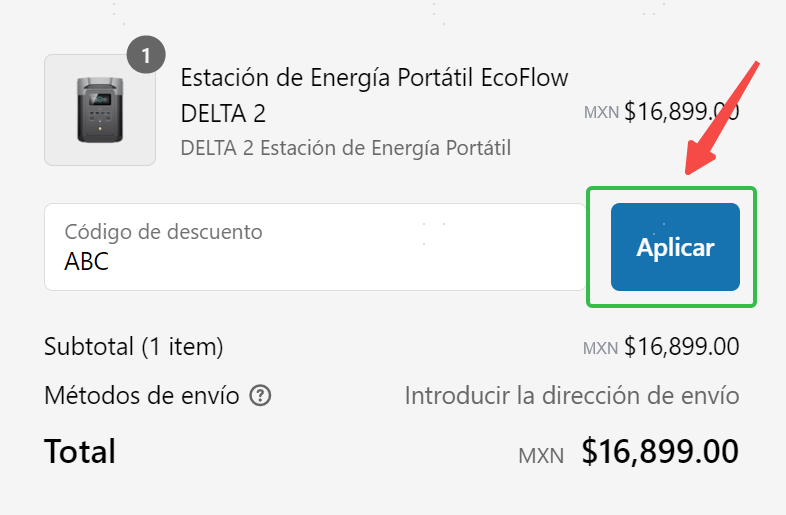
Task: Click the bold total amount $16,899.00
Action: pyautogui.click(x=660, y=451)
